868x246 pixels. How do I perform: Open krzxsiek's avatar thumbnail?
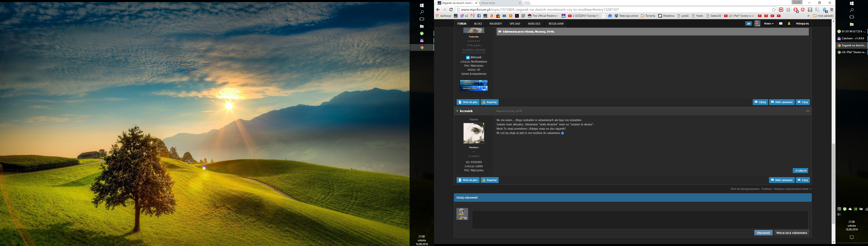pyautogui.click(x=474, y=133)
